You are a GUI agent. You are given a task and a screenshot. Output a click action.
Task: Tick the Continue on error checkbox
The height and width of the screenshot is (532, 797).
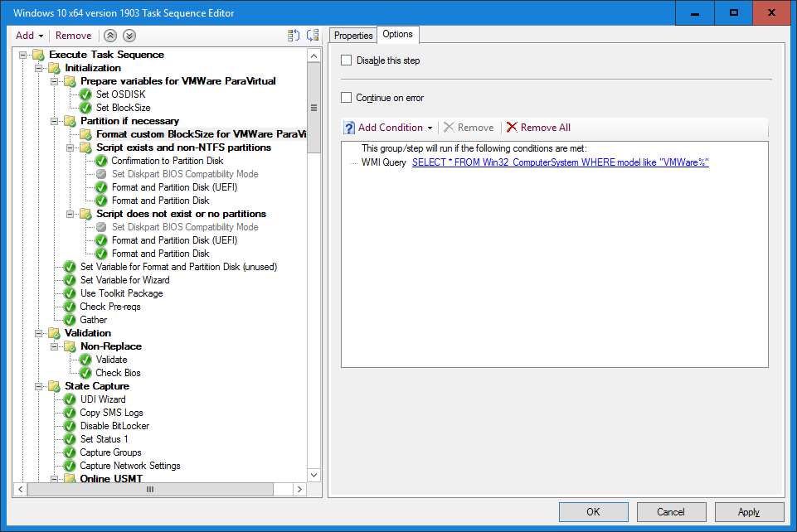346,98
